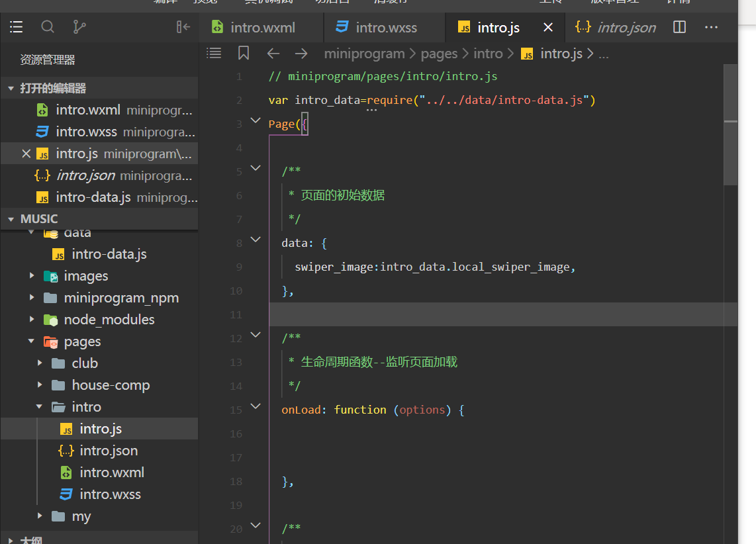Screen dimensions: 756x544
Task: Expand the house-comp folder
Action: click(x=40, y=385)
